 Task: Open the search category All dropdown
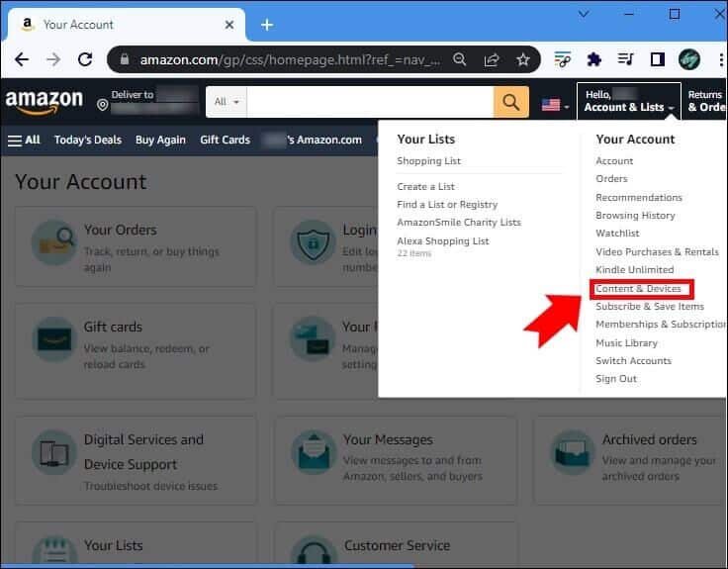227,102
